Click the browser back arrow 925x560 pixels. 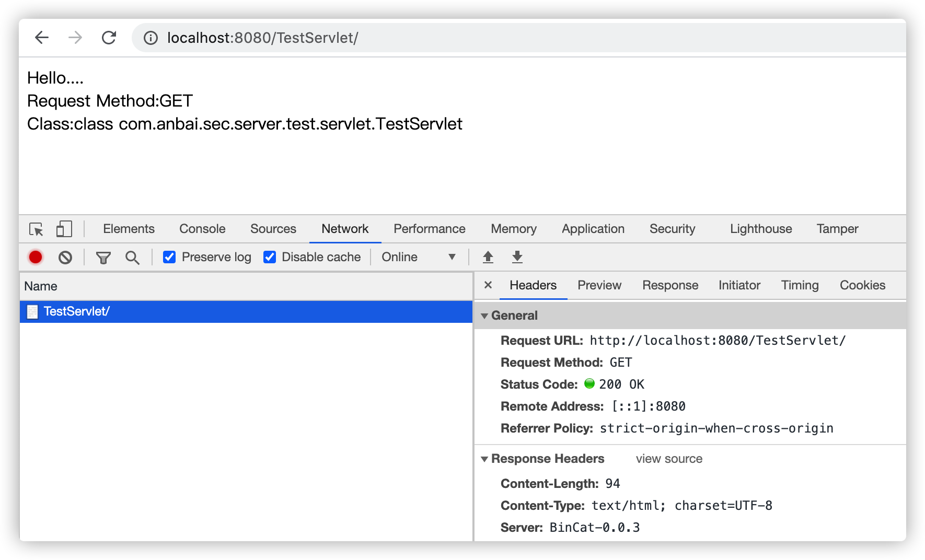coord(42,38)
